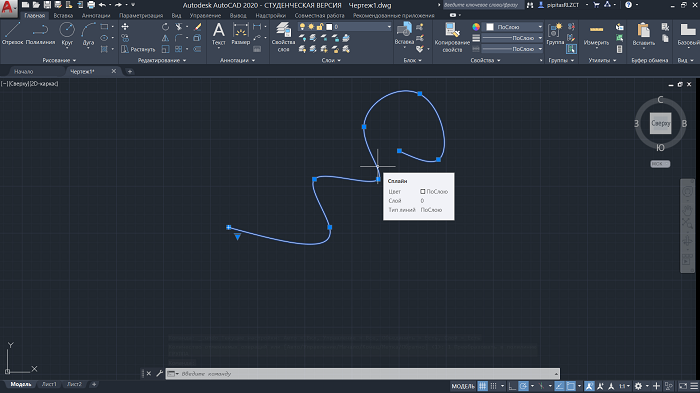Select the Размер dimension tool

coord(241,33)
